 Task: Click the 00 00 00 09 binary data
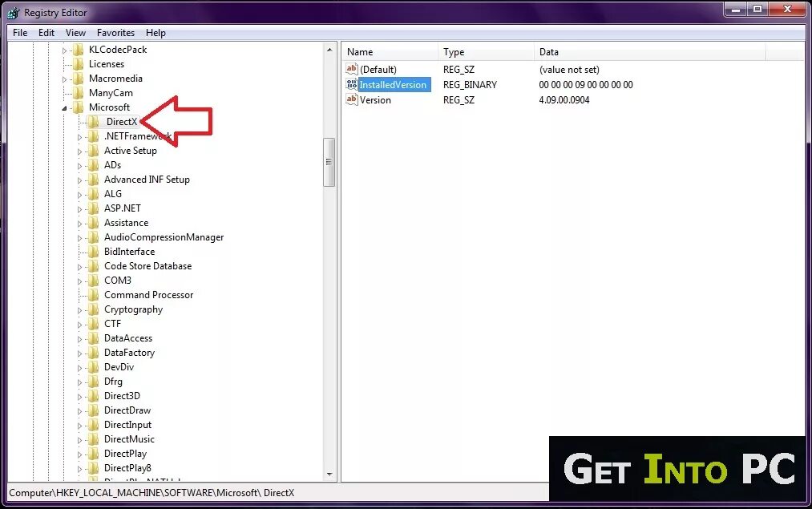pyautogui.click(x=586, y=84)
